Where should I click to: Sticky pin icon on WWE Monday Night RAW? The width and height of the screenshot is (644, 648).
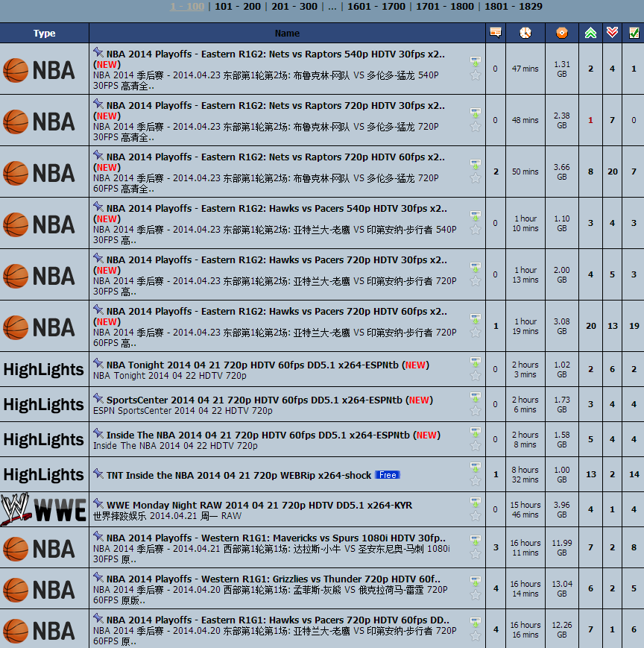tap(98, 503)
